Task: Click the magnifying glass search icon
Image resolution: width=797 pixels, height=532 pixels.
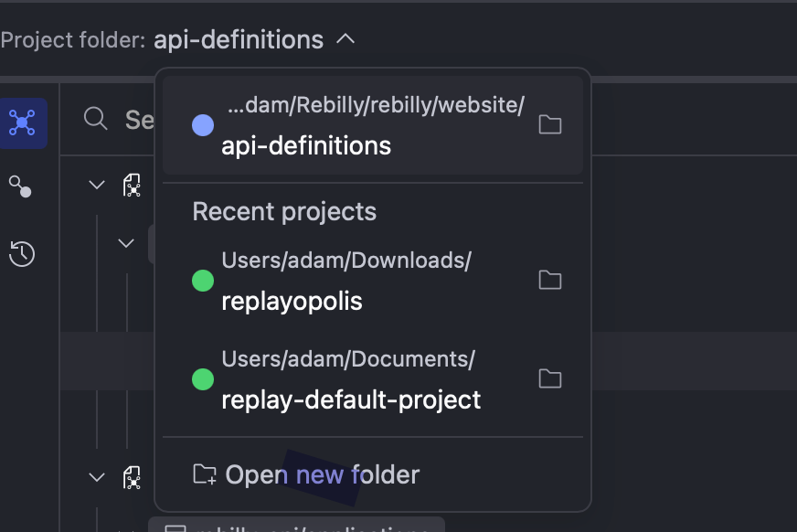Action: point(95,119)
